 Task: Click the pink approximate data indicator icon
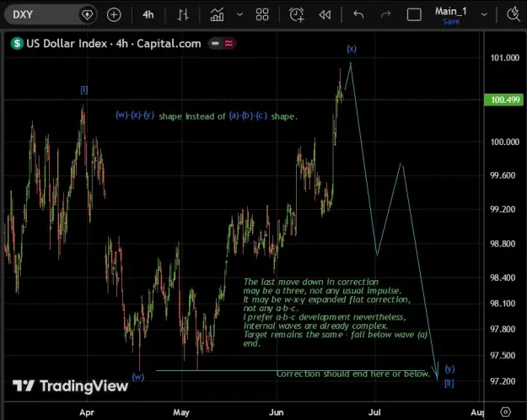[x=229, y=43]
